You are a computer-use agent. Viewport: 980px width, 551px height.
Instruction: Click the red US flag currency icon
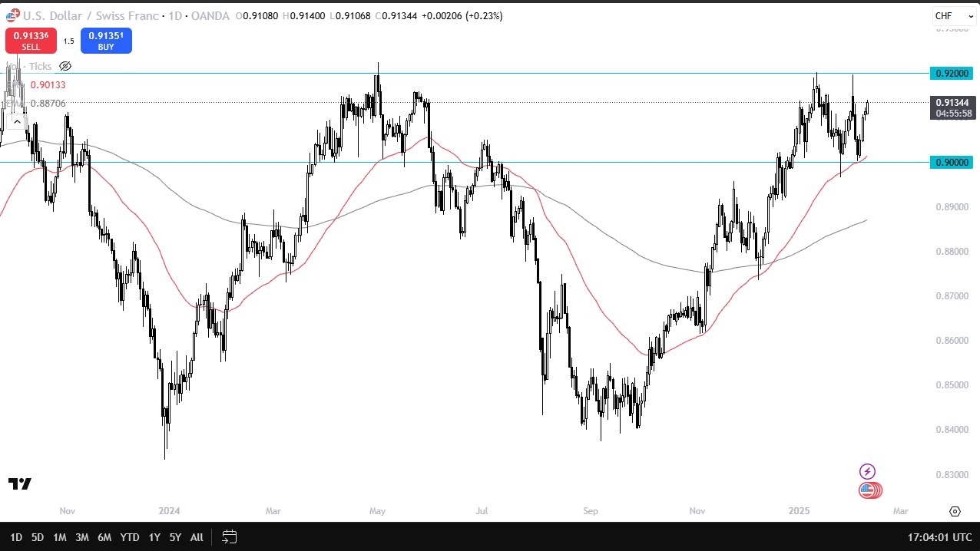[870, 490]
